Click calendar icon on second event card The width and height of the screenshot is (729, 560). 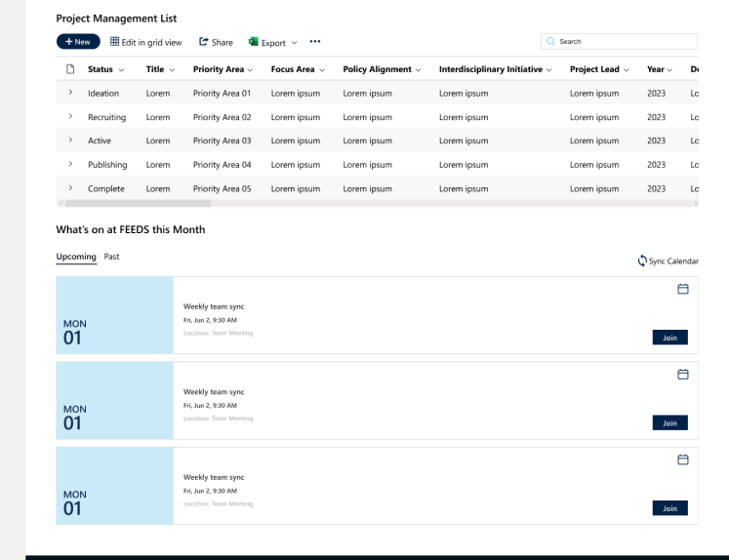click(683, 374)
